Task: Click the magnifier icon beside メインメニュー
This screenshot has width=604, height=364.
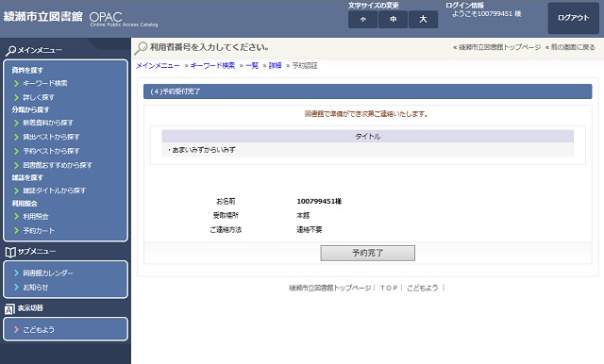Action: point(10,50)
